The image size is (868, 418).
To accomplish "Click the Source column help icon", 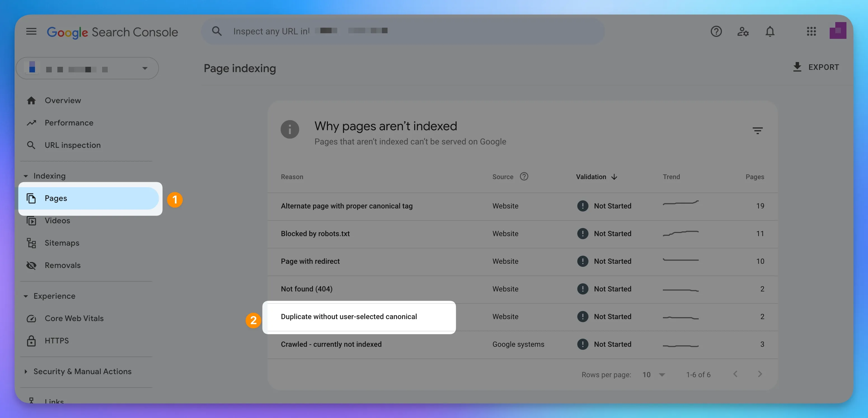I will 524,176.
